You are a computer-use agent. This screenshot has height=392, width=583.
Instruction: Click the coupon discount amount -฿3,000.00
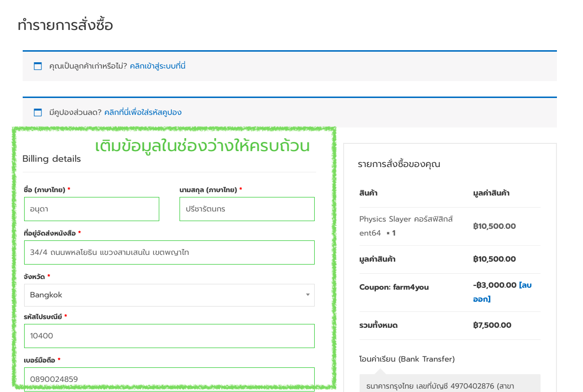[x=495, y=285]
